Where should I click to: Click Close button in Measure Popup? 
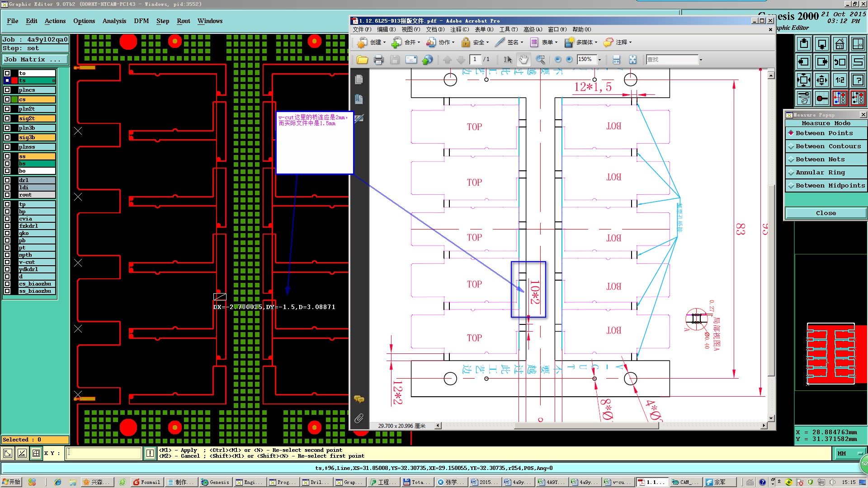pos(826,213)
